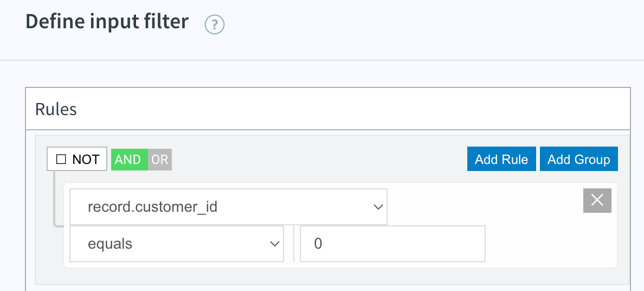
Task: Tick the NOT checkbox box
Action: click(61, 159)
